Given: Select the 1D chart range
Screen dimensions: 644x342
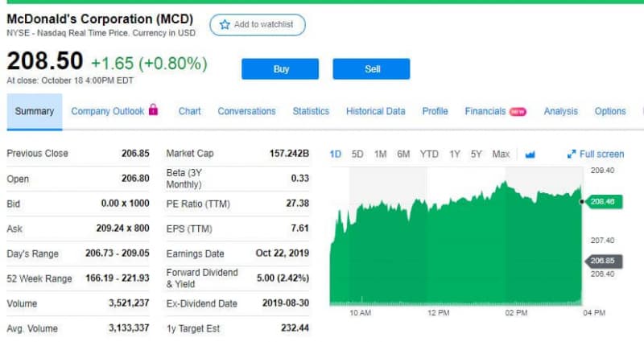Looking at the screenshot, I should click(x=336, y=155).
